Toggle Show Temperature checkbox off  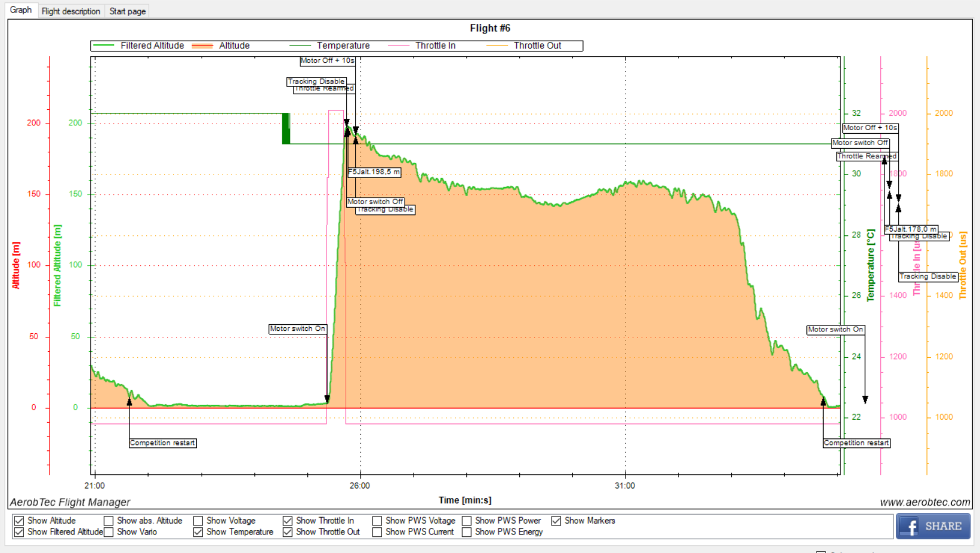coord(198,532)
